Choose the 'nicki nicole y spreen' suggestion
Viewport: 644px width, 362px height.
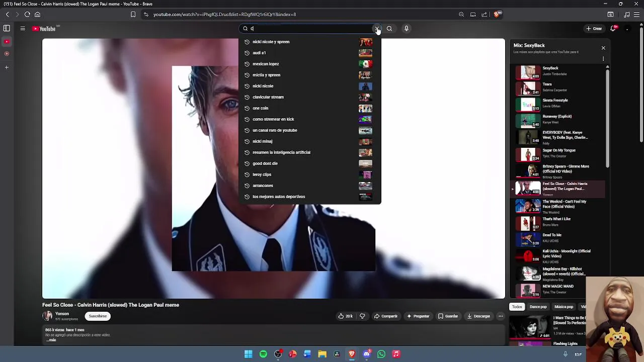(x=309, y=42)
